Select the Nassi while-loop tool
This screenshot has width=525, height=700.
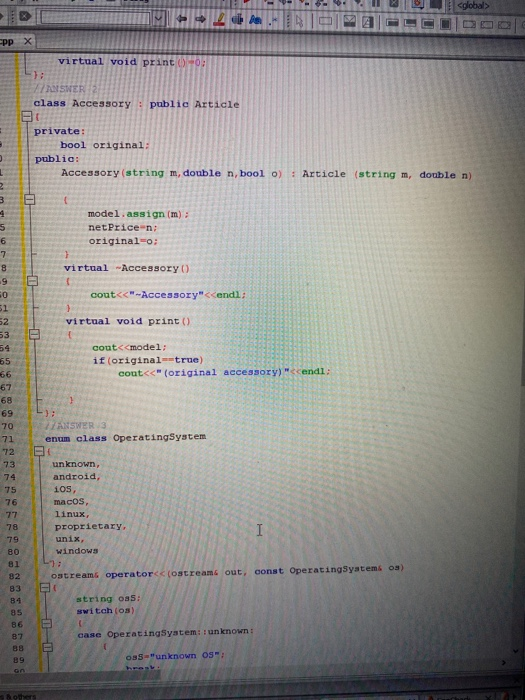(x=392, y=22)
